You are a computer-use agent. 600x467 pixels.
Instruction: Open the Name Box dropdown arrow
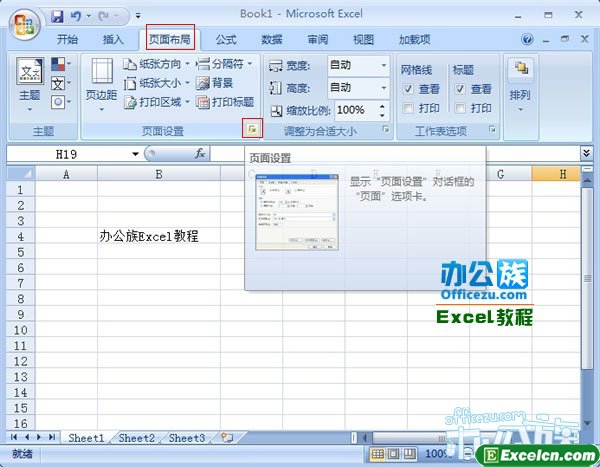135,154
